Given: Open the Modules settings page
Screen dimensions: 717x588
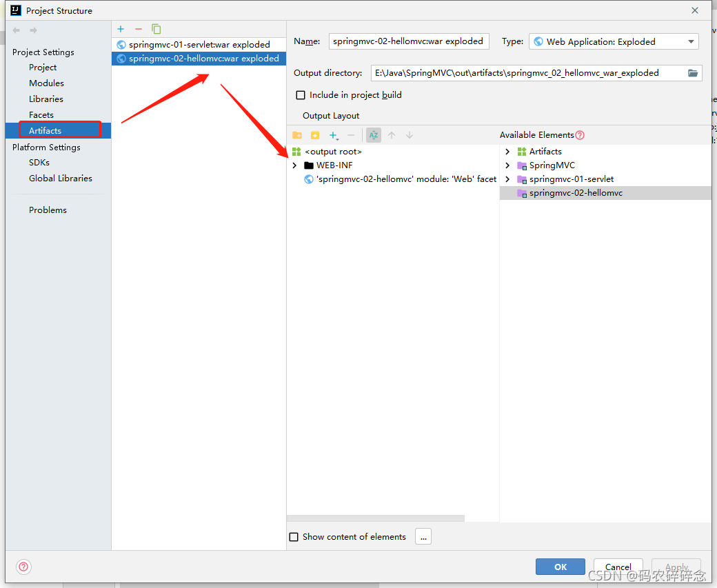Looking at the screenshot, I should coord(46,83).
